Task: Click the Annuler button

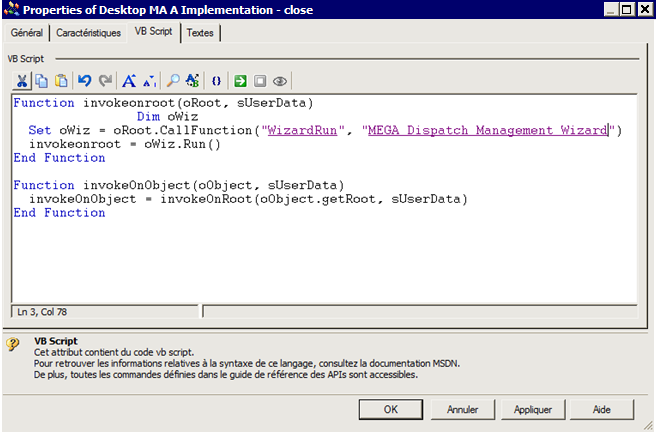Action: (x=462, y=409)
